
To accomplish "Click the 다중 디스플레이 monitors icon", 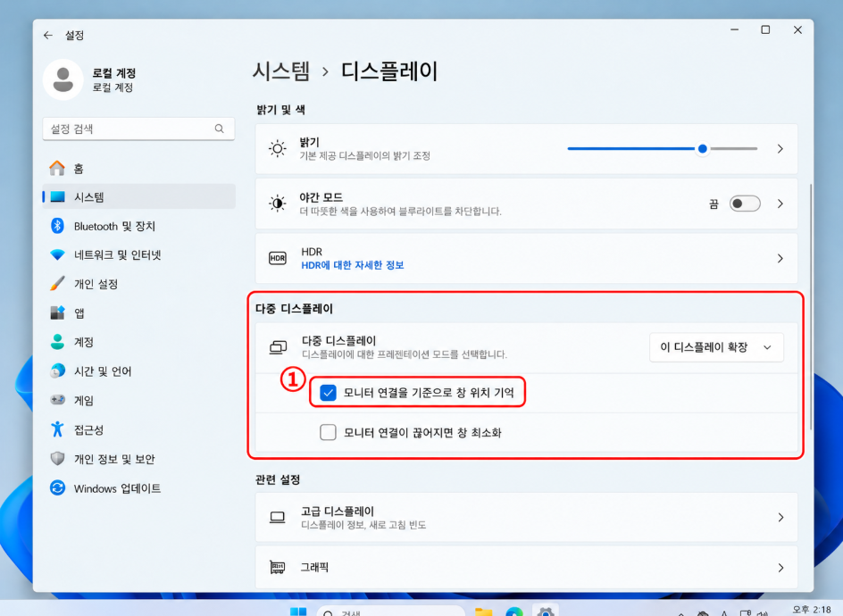I will point(278,347).
